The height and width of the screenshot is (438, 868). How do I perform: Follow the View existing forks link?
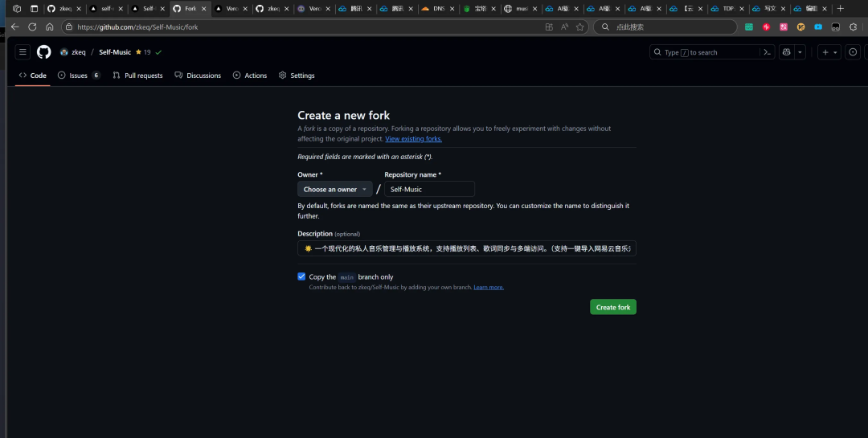[x=414, y=138]
